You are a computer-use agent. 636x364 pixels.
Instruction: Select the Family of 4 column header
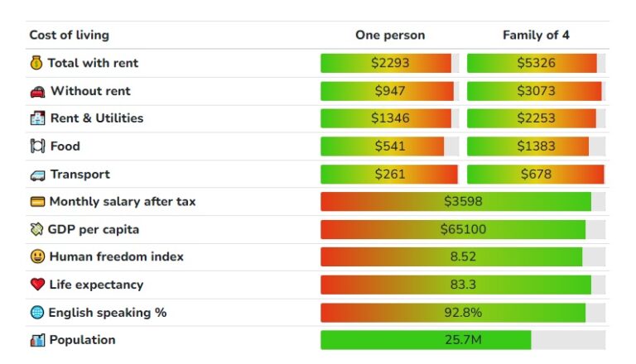[x=536, y=35]
